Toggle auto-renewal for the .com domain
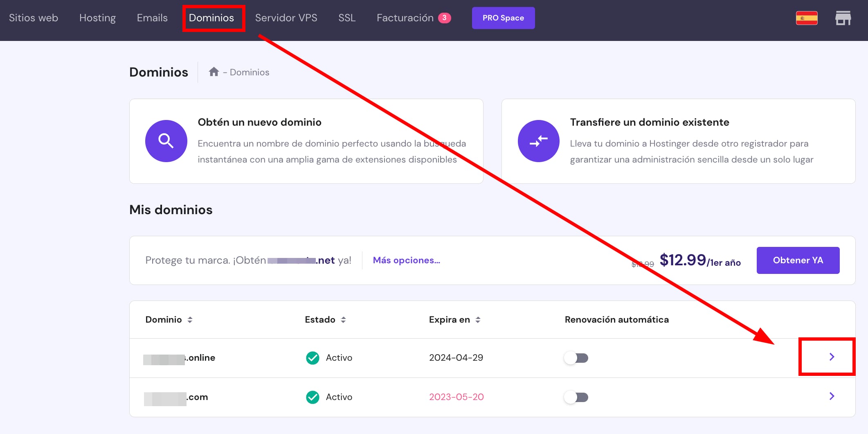Screen dimensions: 868x434 tap(576, 397)
